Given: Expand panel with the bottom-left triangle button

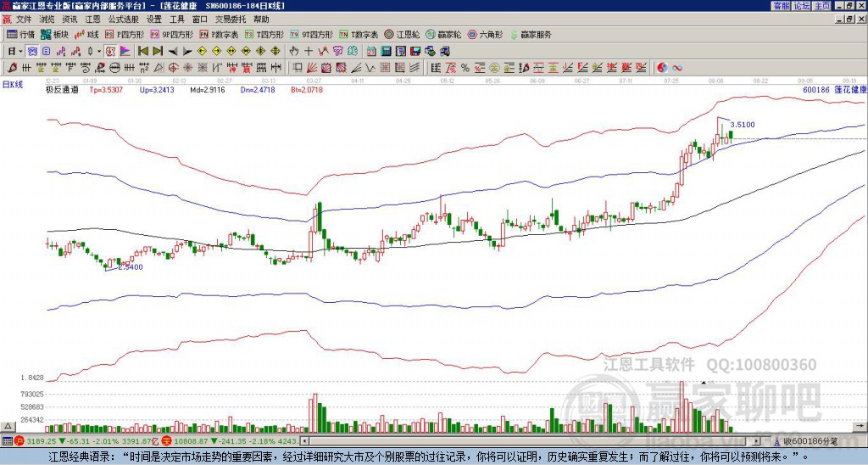Looking at the screenshot, I should click(x=8, y=426).
